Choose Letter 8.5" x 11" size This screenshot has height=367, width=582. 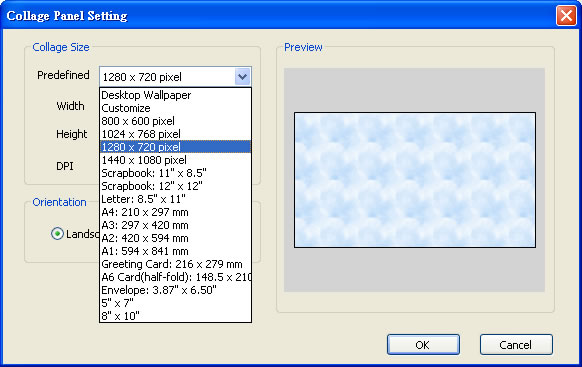(x=175, y=199)
